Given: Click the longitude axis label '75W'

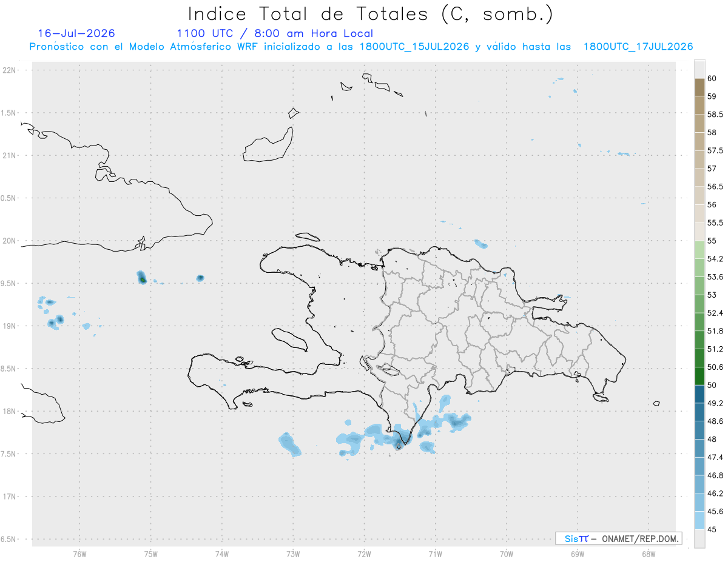Looking at the screenshot, I should [150, 553].
